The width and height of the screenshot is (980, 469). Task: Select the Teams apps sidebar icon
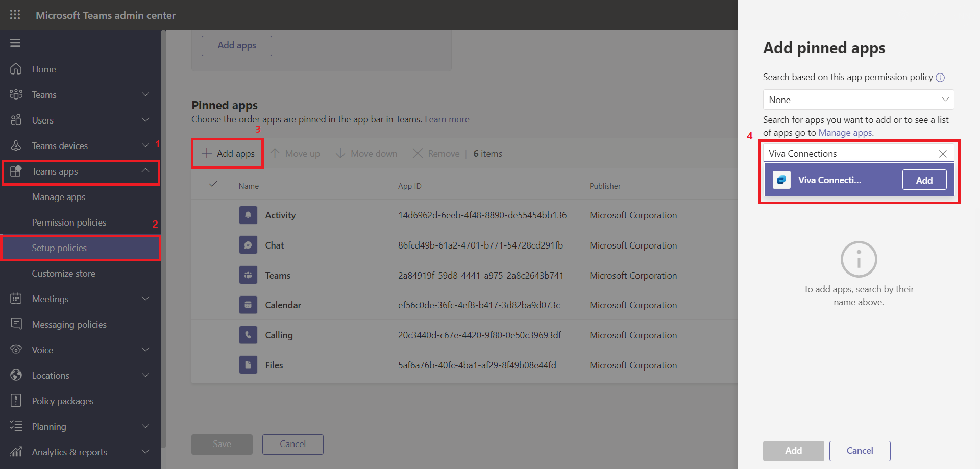coord(17,171)
